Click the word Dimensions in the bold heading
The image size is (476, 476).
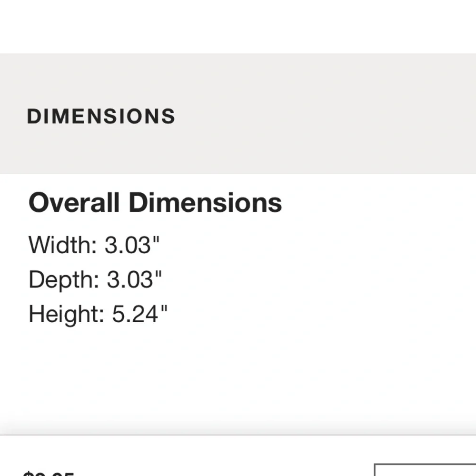205,203
